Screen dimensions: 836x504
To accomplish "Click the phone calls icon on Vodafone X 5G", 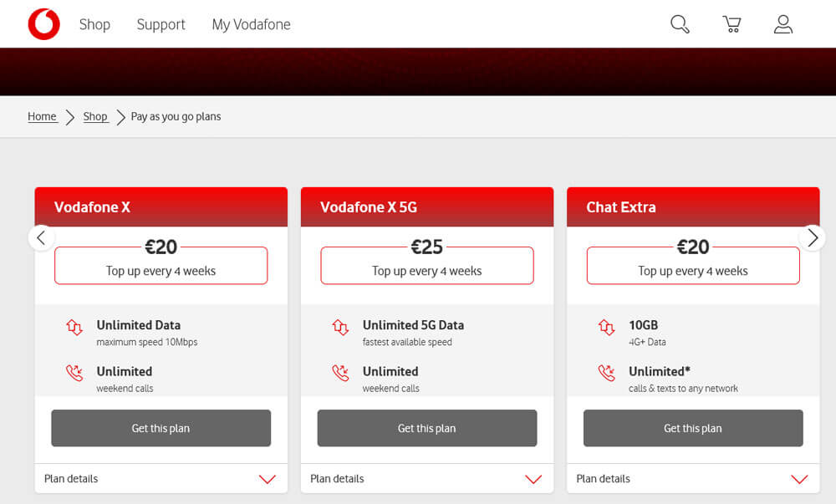I will [340, 373].
